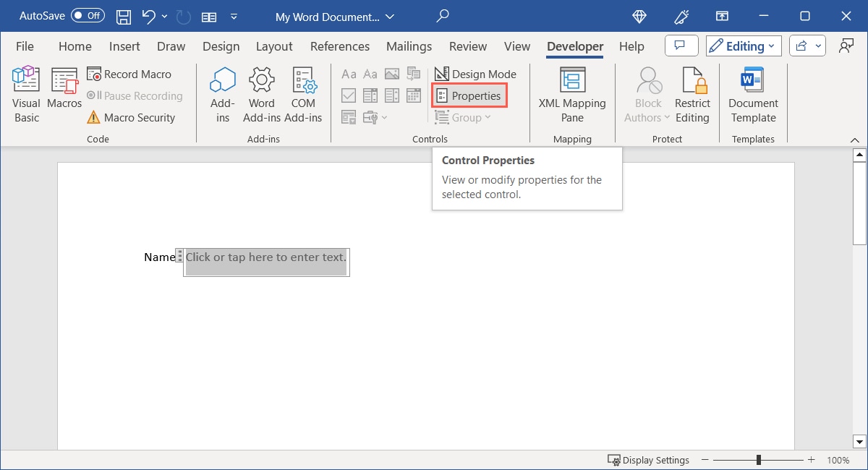868x470 pixels.
Task: Open the Undo history dropdown
Action: [x=164, y=16]
